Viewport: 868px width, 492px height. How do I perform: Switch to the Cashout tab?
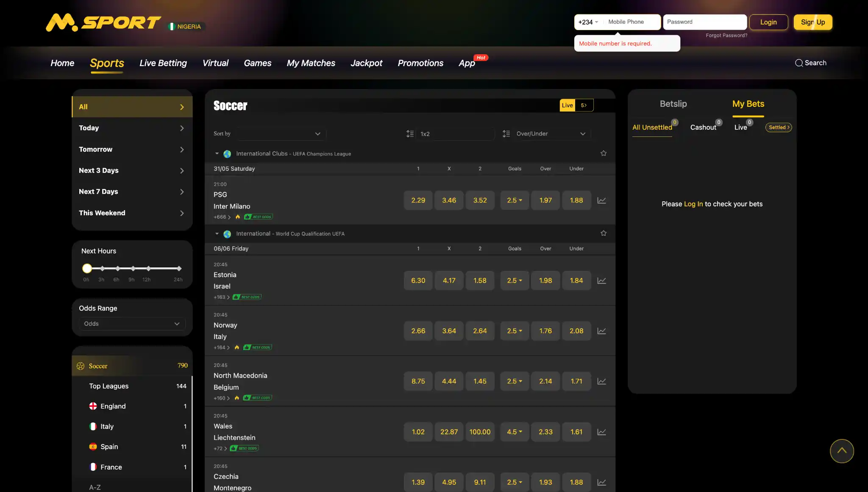(703, 128)
